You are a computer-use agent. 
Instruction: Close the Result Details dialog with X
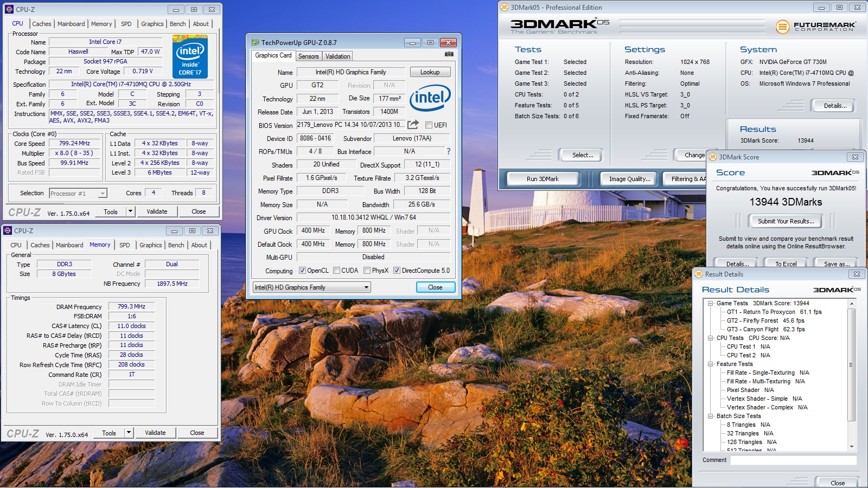(857, 274)
